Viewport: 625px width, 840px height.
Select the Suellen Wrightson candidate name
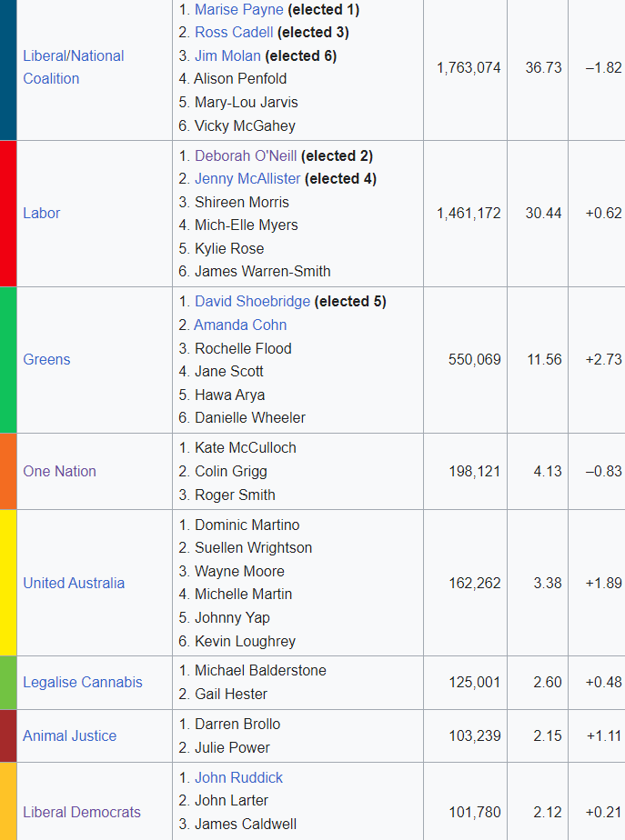(254, 548)
